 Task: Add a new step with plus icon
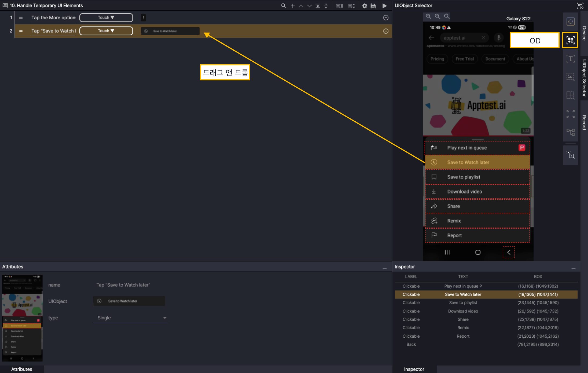pos(292,6)
